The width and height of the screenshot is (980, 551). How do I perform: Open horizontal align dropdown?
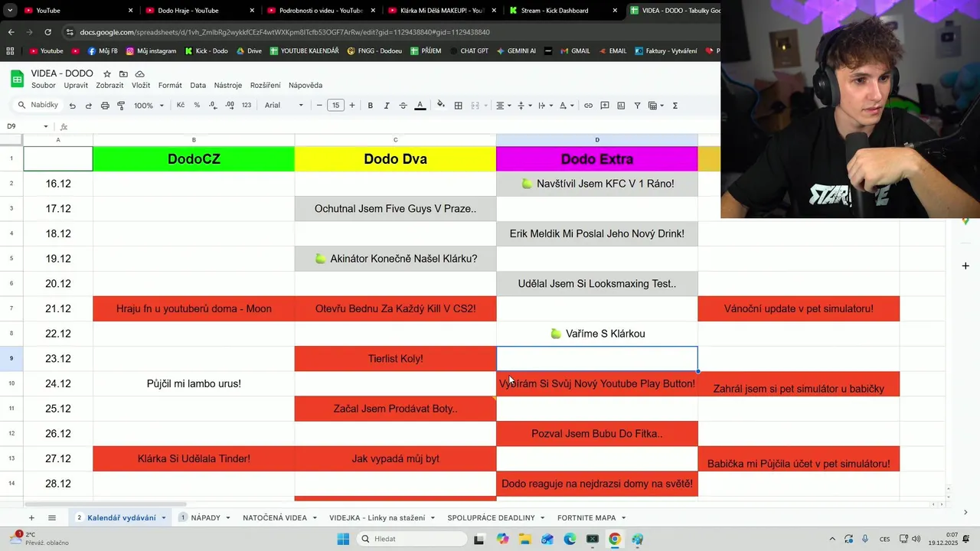coord(502,106)
